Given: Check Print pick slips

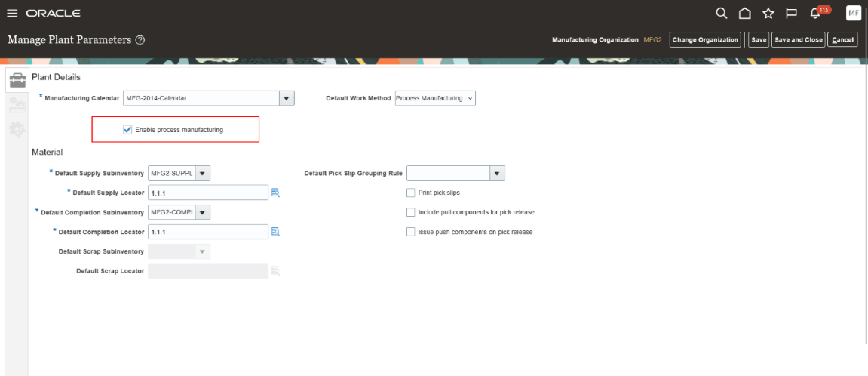Looking at the screenshot, I should point(411,193).
